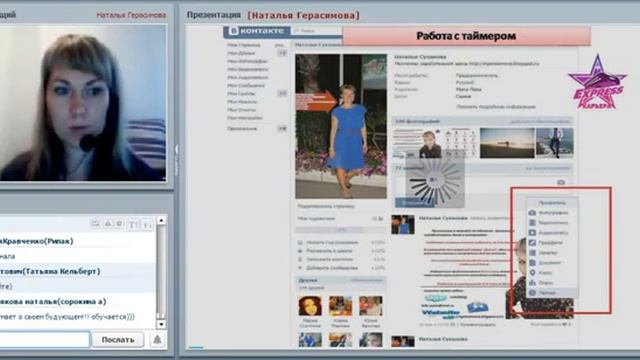
Task: Click into the chat message input field
Action: [x=44, y=340]
